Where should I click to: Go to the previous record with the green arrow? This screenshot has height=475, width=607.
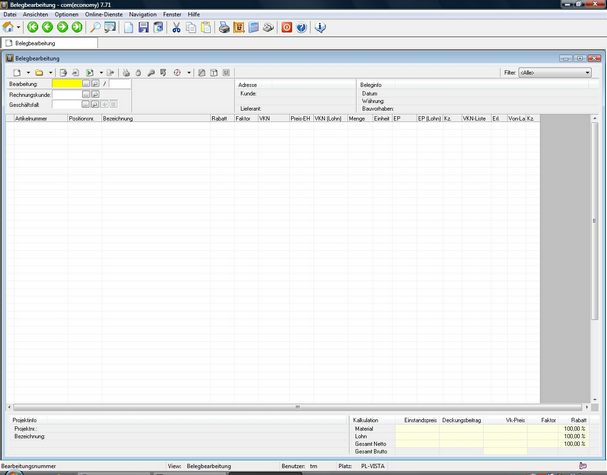click(48, 27)
